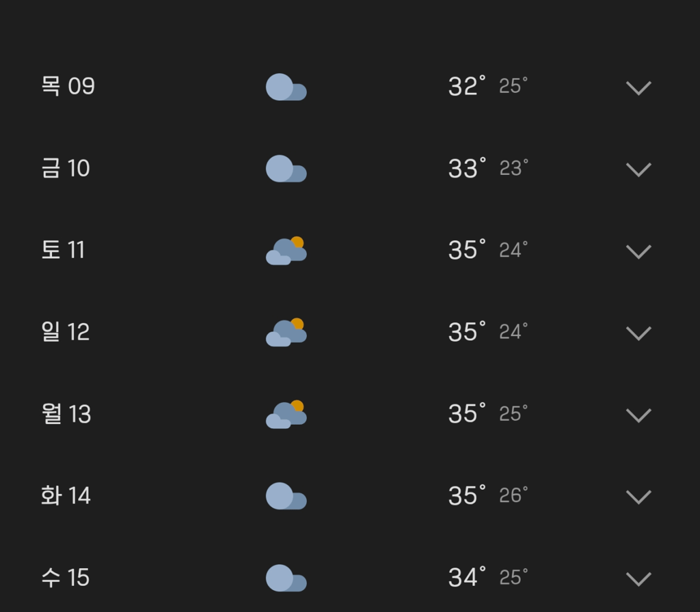The image size is (700, 612).
Task: Show details via 월 13 chevron
Action: 639,415
